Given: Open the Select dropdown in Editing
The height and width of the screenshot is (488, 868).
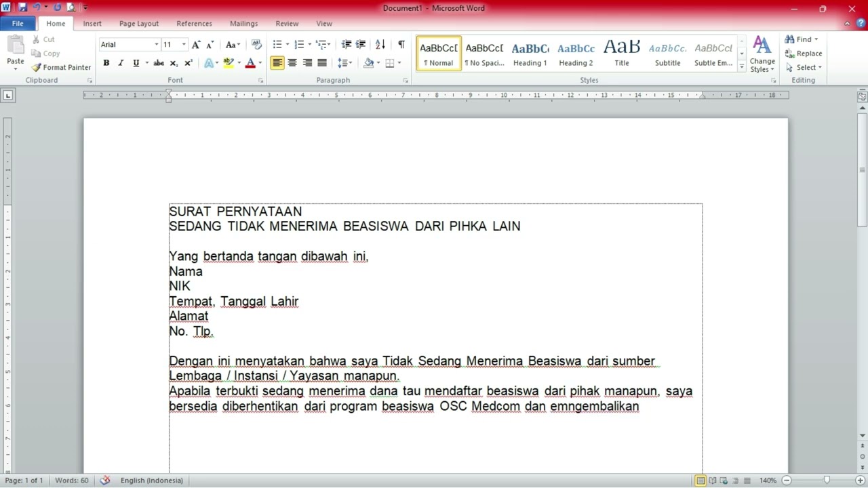Looking at the screenshot, I should pyautogui.click(x=804, y=67).
